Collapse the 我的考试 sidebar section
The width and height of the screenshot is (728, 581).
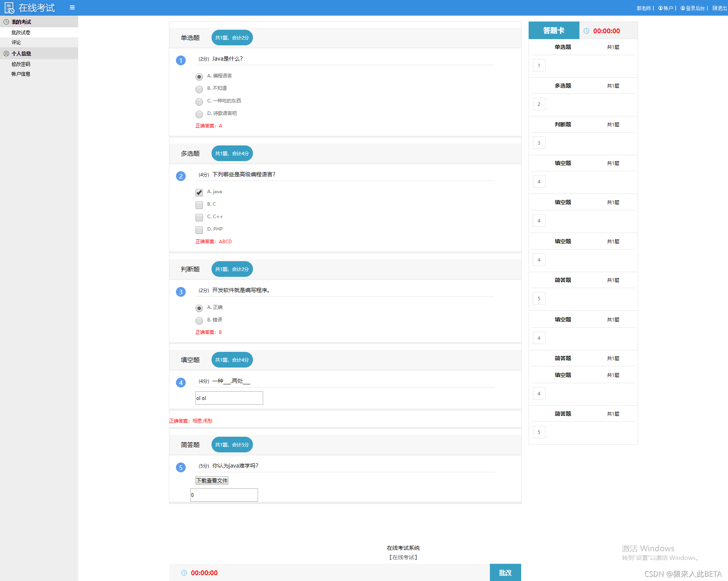pyautogui.click(x=39, y=22)
